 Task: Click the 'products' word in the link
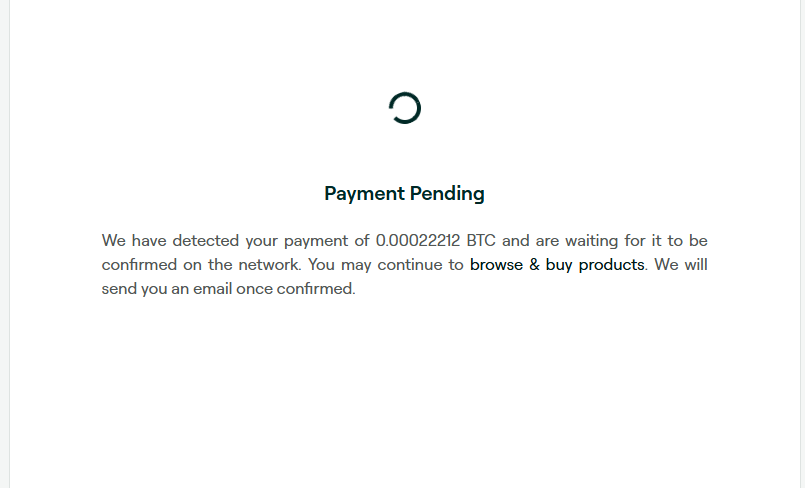pos(611,265)
